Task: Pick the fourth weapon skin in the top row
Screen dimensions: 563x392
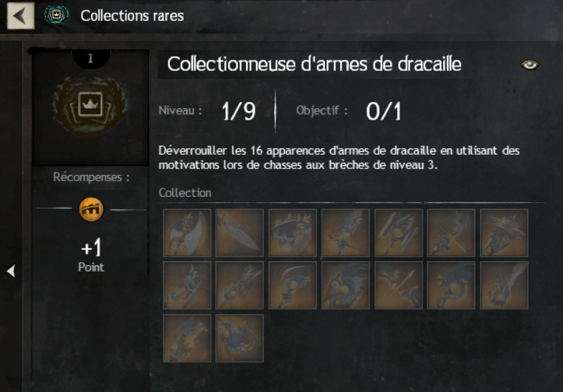Action: (346, 233)
